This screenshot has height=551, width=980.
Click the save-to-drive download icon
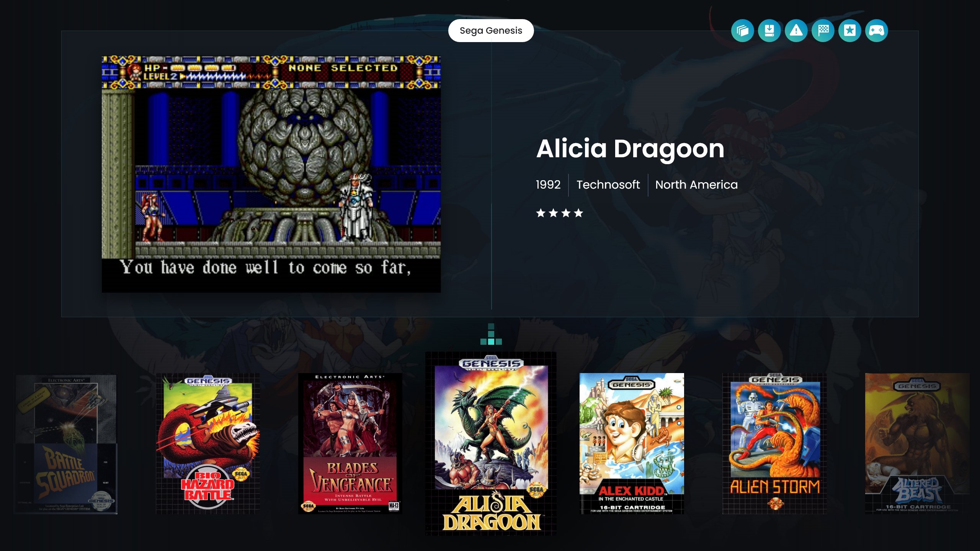[769, 31]
